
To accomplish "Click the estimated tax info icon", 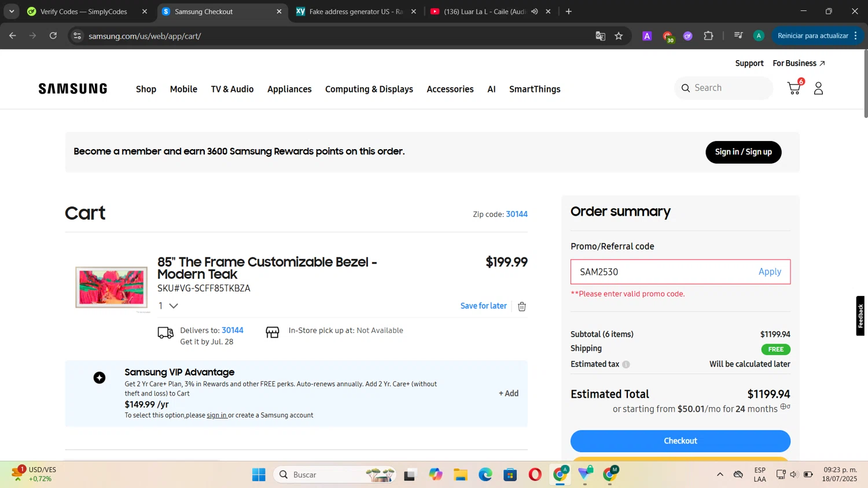I will coord(626,364).
